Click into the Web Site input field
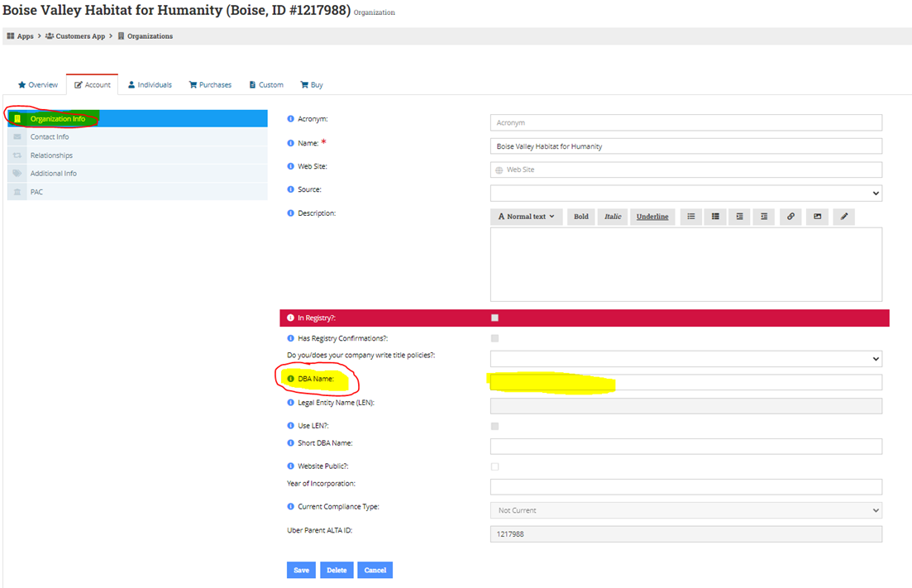 [x=686, y=170]
